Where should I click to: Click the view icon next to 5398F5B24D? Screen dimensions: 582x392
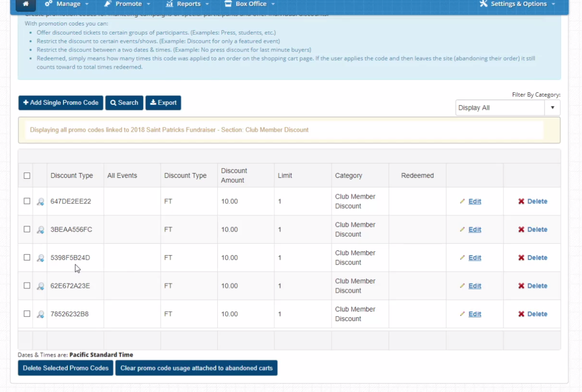pyautogui.click(x=40, y=258)
